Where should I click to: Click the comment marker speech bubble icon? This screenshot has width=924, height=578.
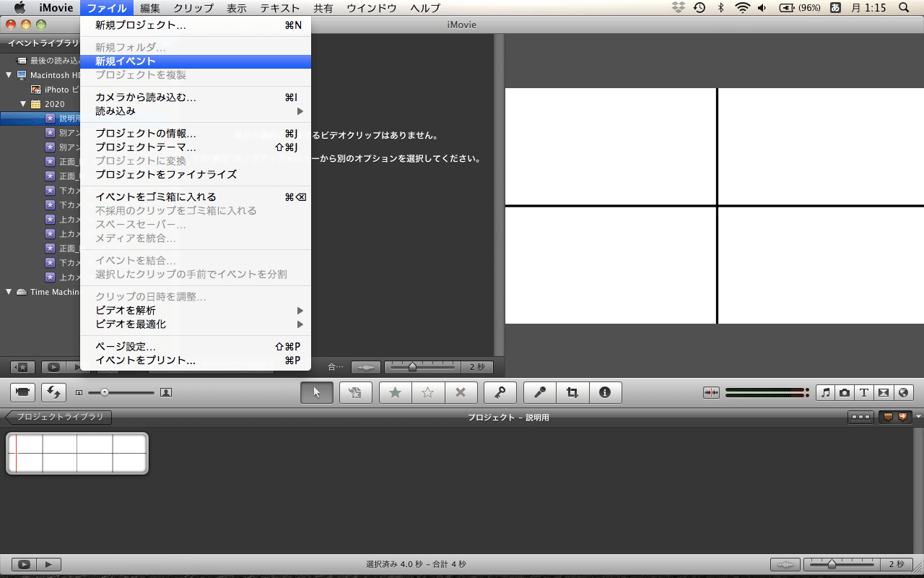[888, 417]
